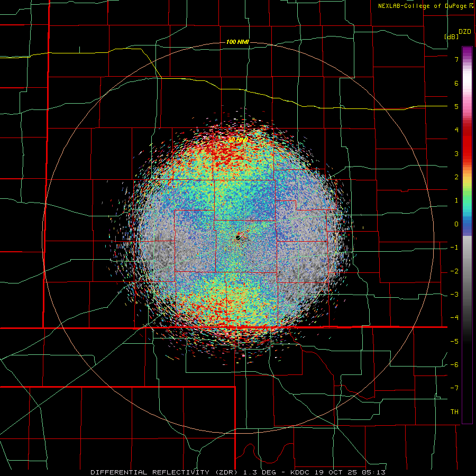Click the scale value 0

456,224
